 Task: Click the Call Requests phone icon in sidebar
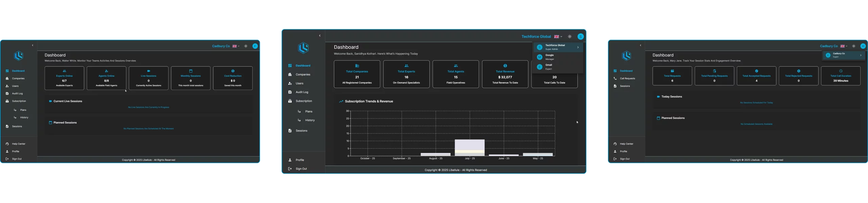coord(615,79)
